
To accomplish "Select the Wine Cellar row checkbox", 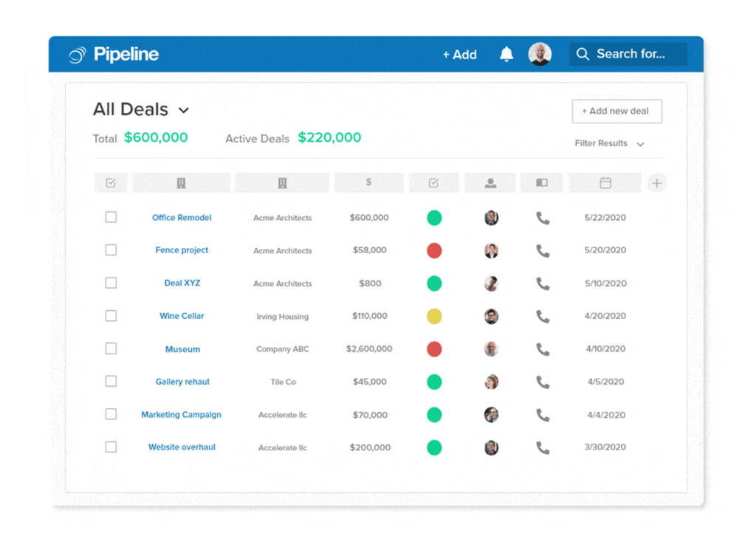I will [111, 316].
